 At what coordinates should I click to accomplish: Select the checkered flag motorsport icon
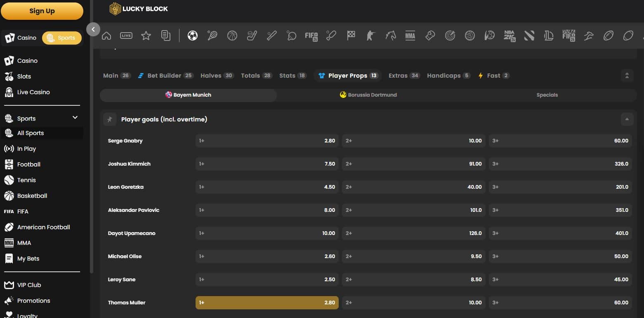tap(351, 36)
